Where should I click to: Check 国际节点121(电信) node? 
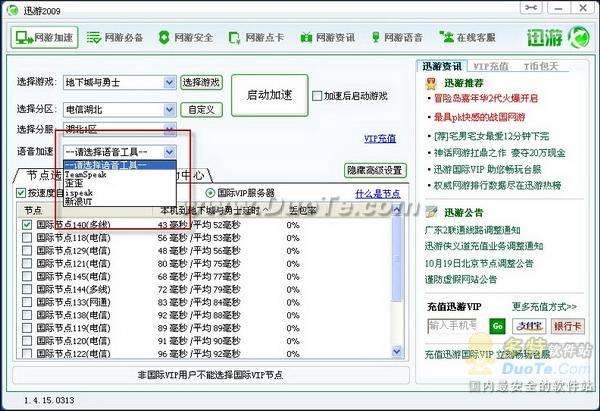tap(26, 264)
